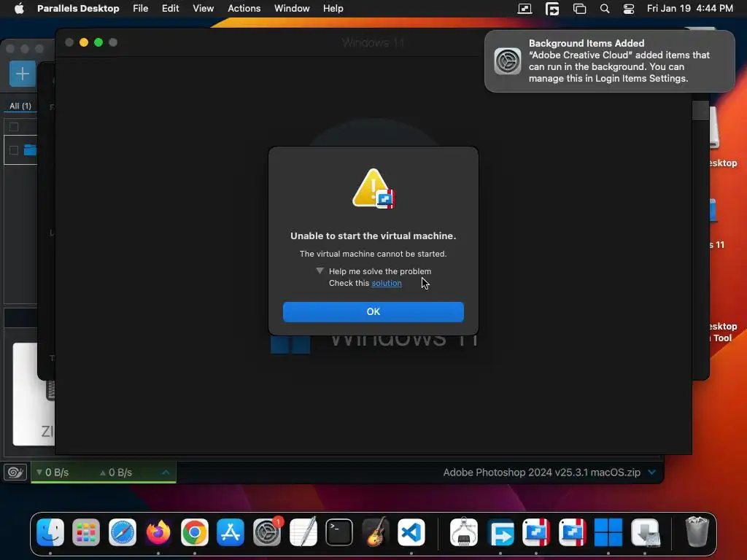Click the zip file thumbnail in background window

click(x=34, y=394)
